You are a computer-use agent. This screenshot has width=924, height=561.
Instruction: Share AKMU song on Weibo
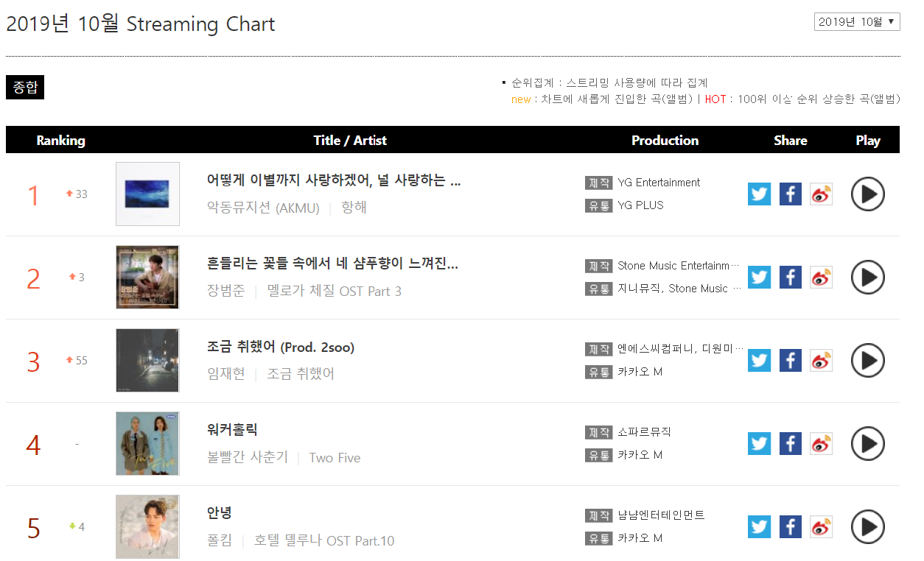(821, 194)
